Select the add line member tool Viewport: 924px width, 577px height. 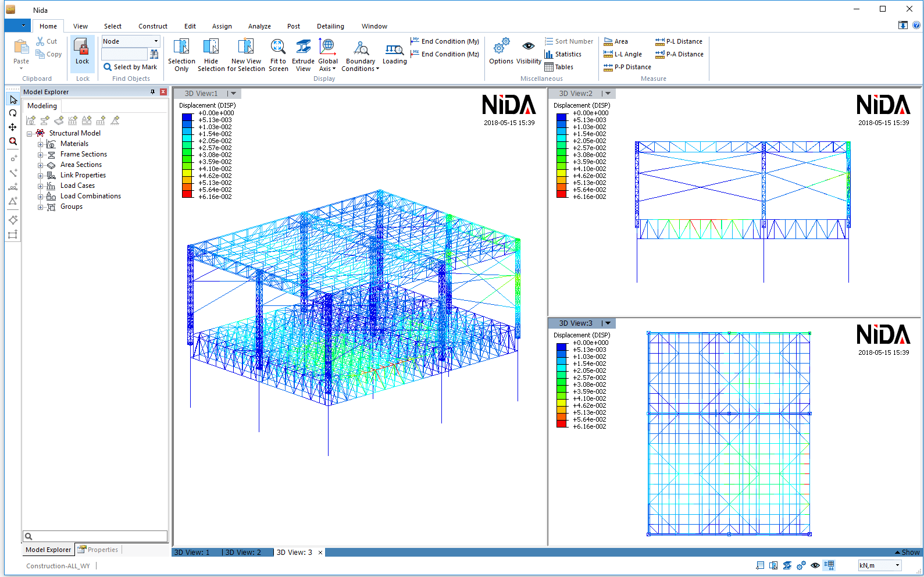click(x=13, y=173)
